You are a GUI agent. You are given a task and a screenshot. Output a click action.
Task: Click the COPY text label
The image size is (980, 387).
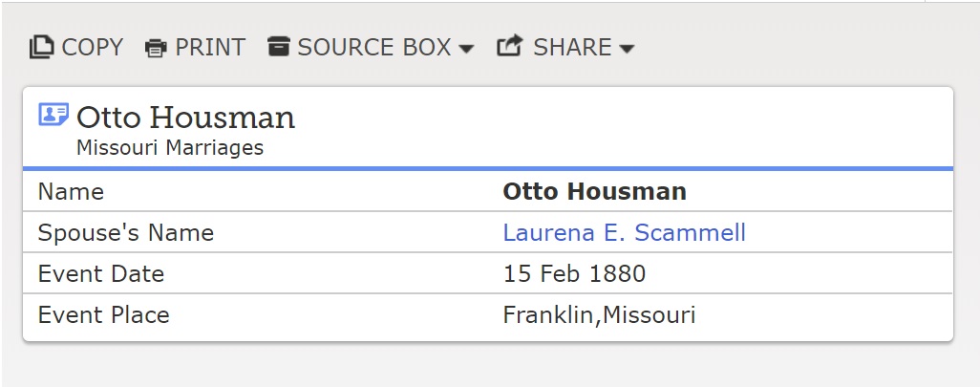93,47
